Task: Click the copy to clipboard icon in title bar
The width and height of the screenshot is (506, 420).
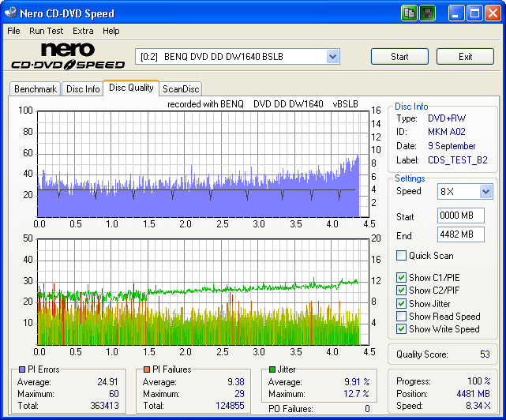Action: [409, 13]
